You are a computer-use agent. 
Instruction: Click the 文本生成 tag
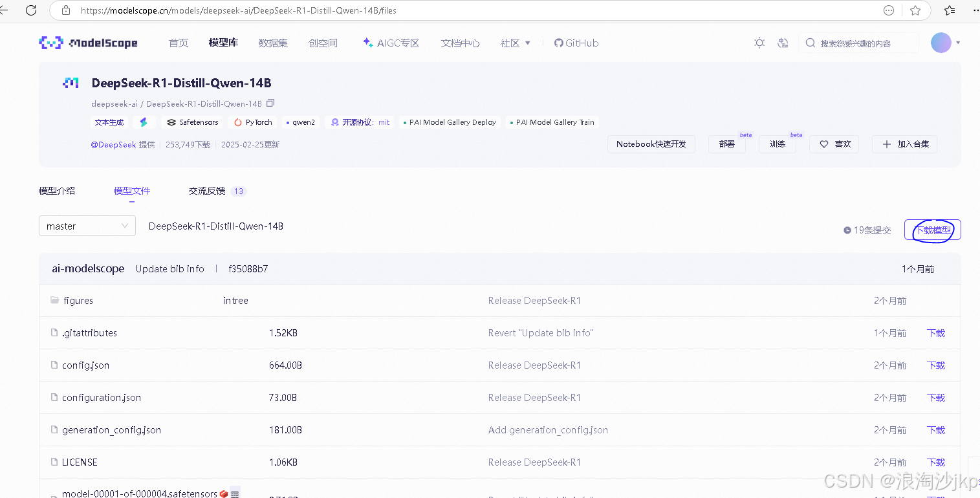pyautogui.click(x=109, y=122)
